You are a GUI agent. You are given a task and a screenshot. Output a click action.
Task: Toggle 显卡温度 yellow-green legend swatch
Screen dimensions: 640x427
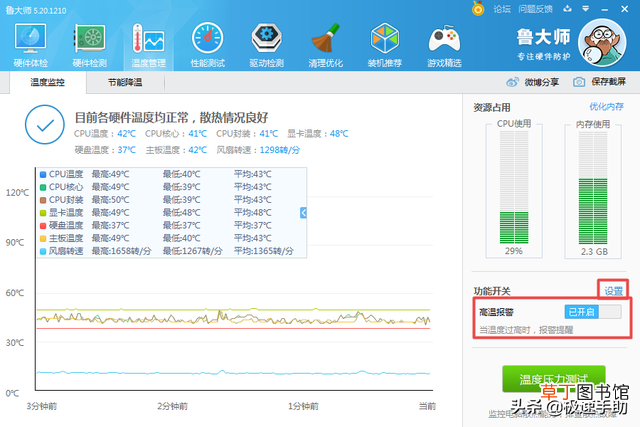43,213
